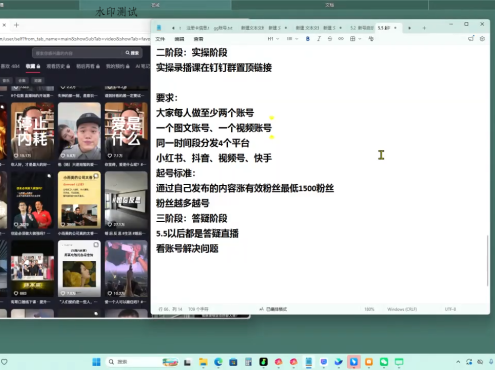Open a new browser tab with plus
Screen dimensions: 495x370
16,25
